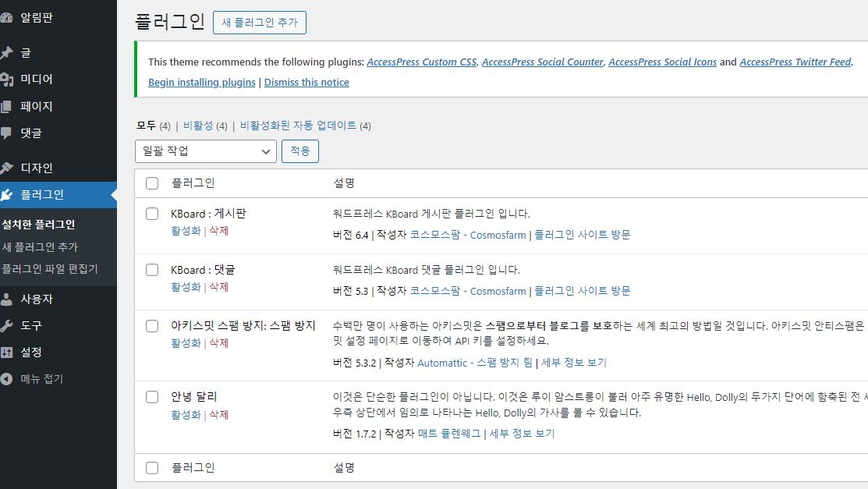Open 새 플러그인 추가 in the sidebar submenu
The image size is (868, 489).
[x=40, y=247]
